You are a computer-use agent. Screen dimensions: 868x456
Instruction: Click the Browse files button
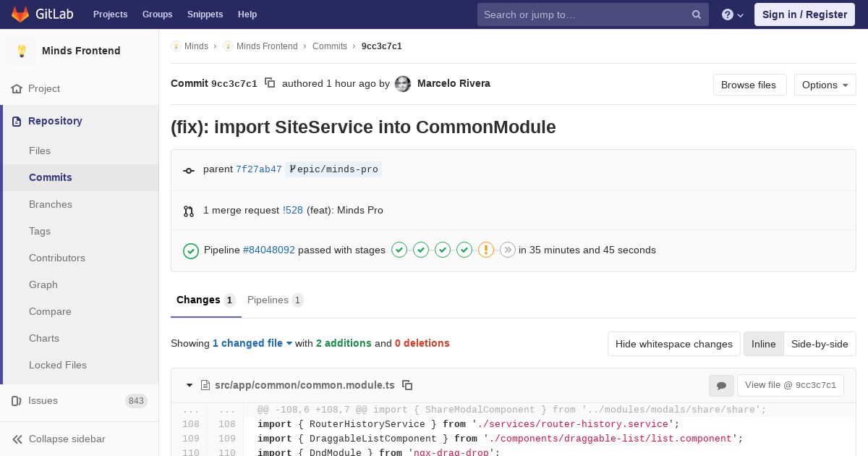pos(749,85)
